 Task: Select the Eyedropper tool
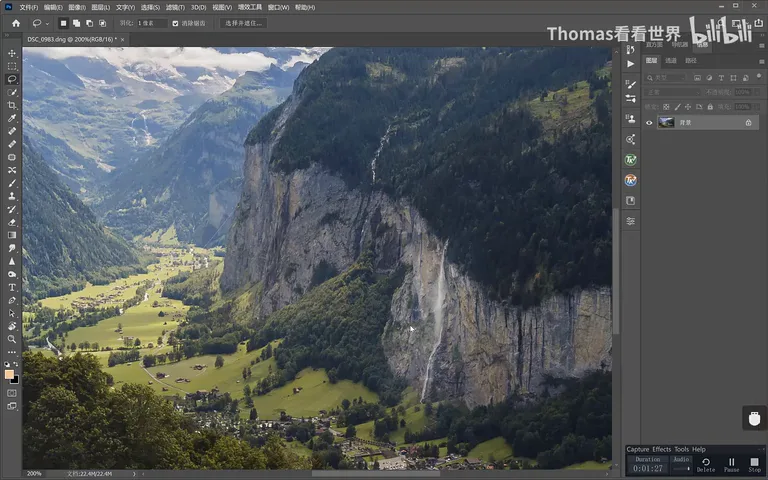click(x=12, y=118)
